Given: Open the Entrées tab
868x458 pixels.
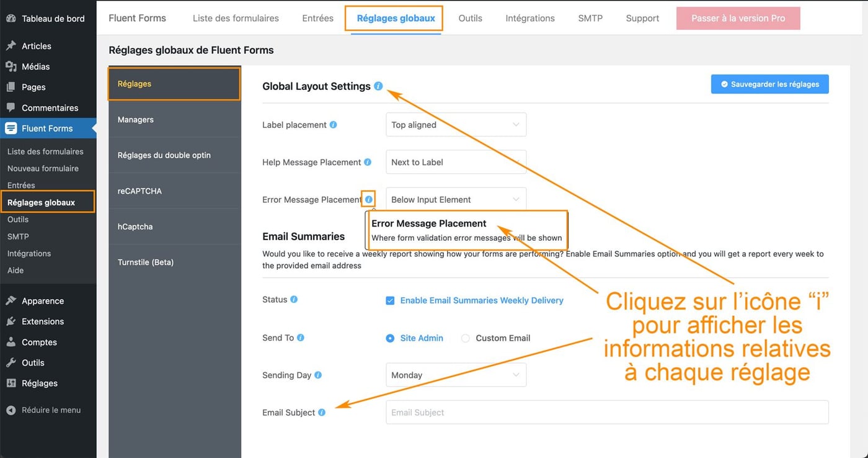Looking at the screenshot, I should click(317, 18).
